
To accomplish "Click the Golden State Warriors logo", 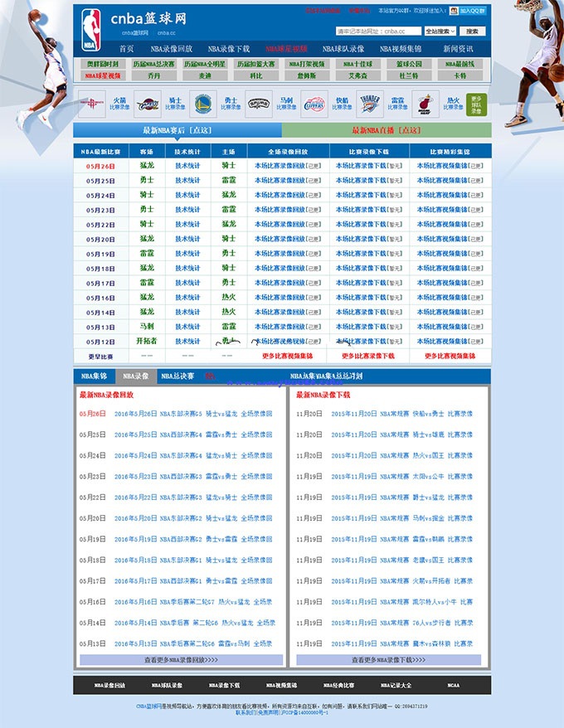I will coord(202,104).
